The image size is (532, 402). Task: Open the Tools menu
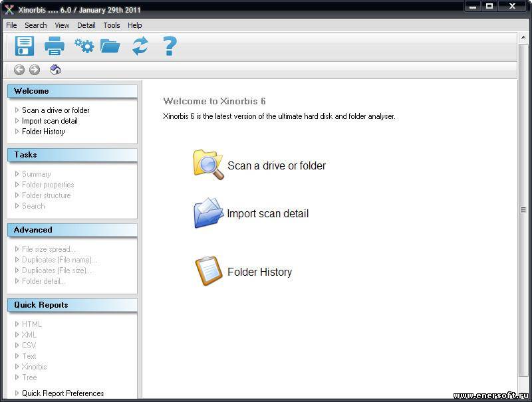point(112,25)
